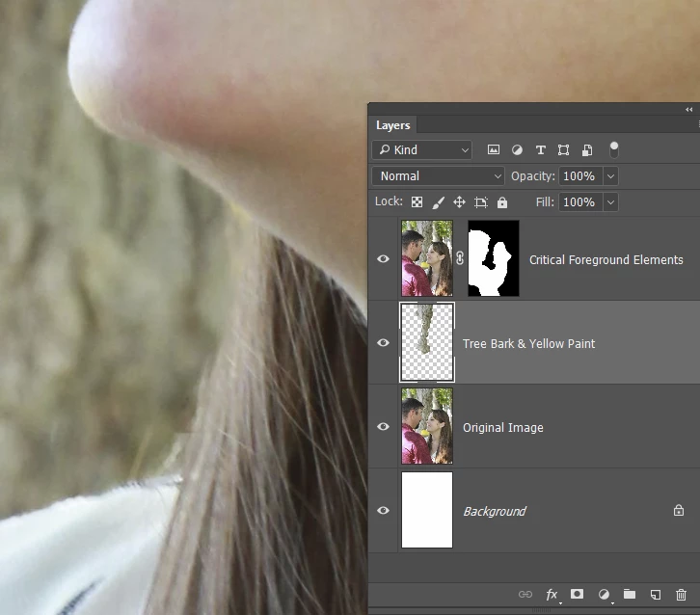Click Link layers icon at panel bottom
700x615 pixels.
(525, 594)
